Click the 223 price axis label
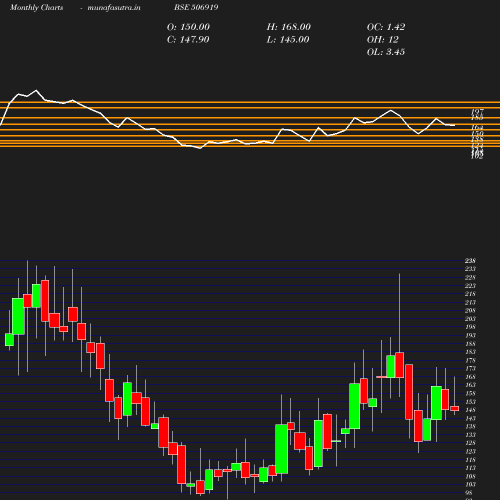The image size is (500, 500). point(470,286)
